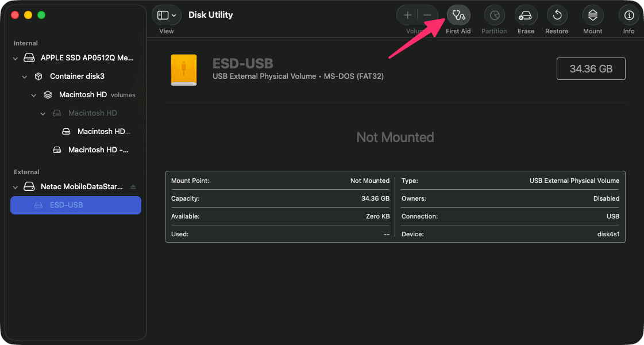
Task: Run First Aid on the selected volume
Action: point(458,16)
